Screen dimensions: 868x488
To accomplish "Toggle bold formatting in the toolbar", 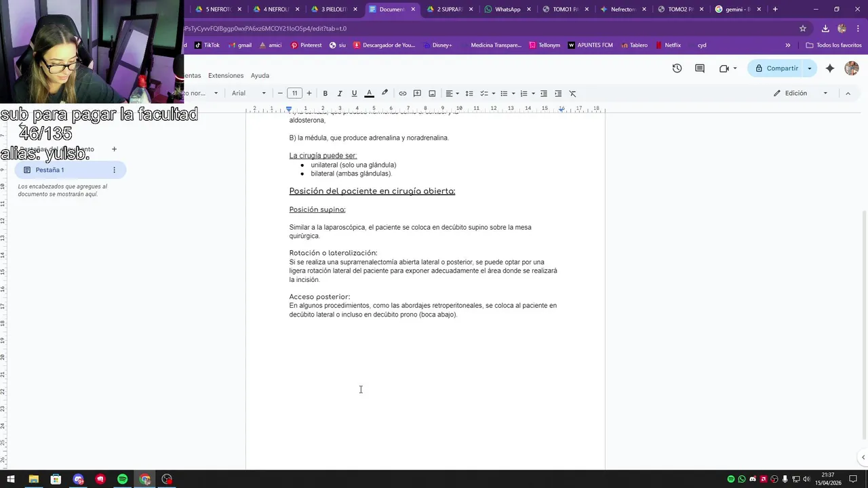I will click(325, 94).
